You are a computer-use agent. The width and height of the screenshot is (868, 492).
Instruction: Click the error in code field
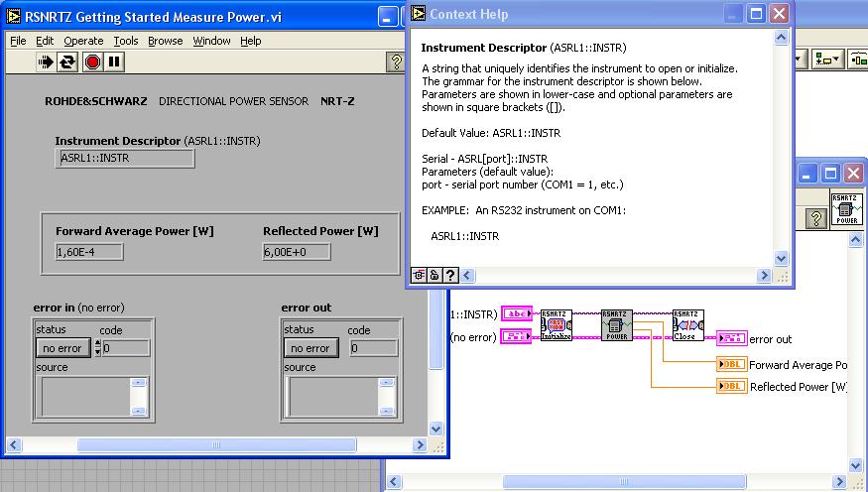[x=126, y=348]
